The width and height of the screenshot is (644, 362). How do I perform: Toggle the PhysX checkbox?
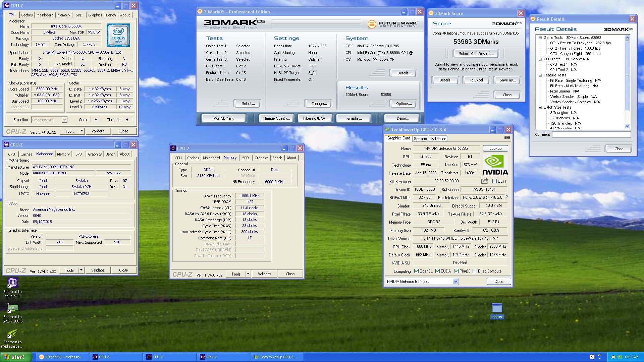coord(456,271)
